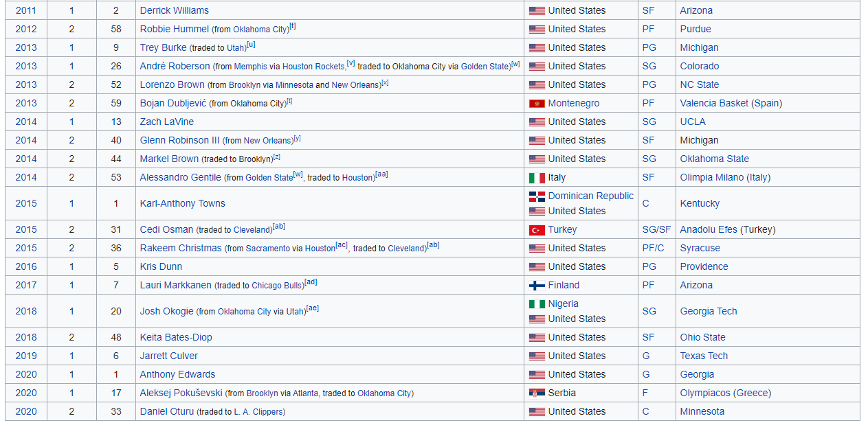The image size is (868, 425).
Task: Click United States flag in Anthony Edwards row
Action: pos(537,375)
